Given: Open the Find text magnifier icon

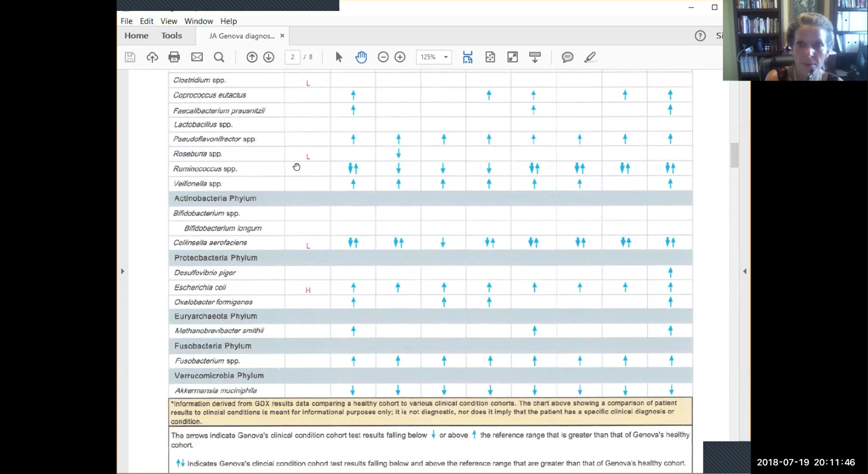Looking at the screenshot, I should pos(219,57).
